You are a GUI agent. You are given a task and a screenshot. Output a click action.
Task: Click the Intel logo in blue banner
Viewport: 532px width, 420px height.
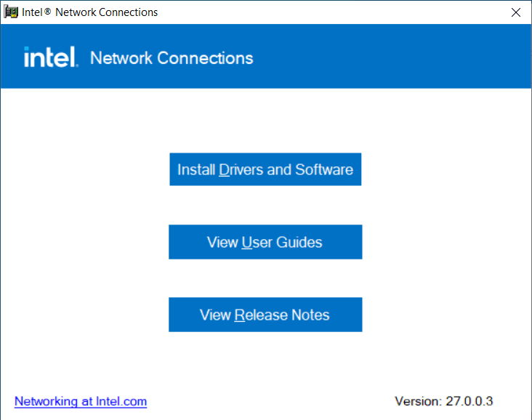(50, 57)
